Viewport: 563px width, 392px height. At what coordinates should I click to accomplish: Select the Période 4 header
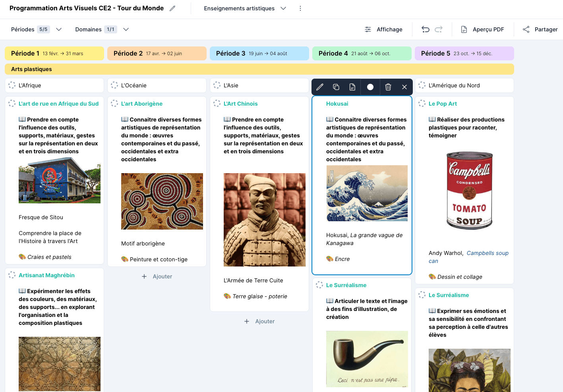(x=362, y=54)
